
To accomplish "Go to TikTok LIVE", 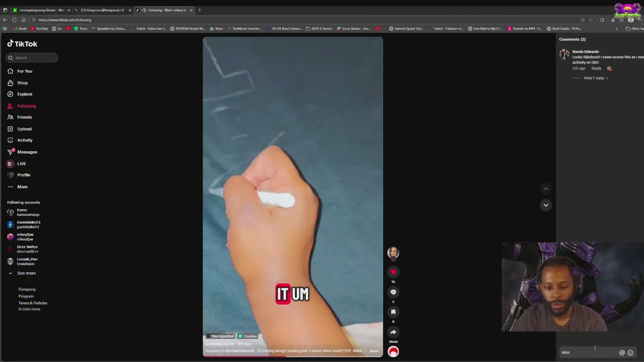I will tap(17, 164).
